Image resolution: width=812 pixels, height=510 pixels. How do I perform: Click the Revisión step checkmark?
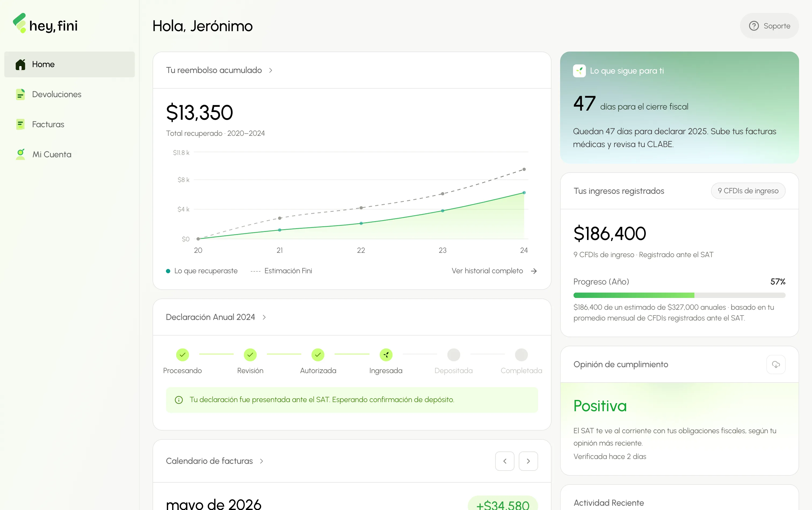250,355
